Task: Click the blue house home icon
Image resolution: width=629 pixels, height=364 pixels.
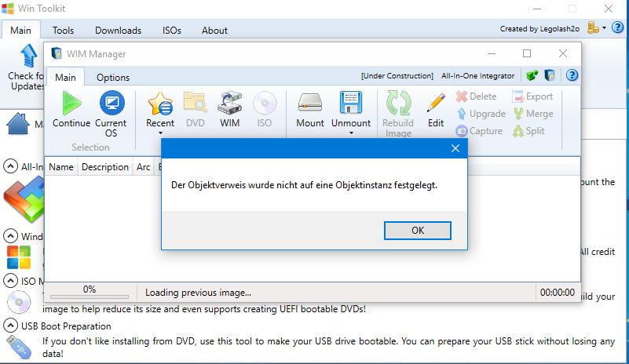Action: (x=18, y=123)
